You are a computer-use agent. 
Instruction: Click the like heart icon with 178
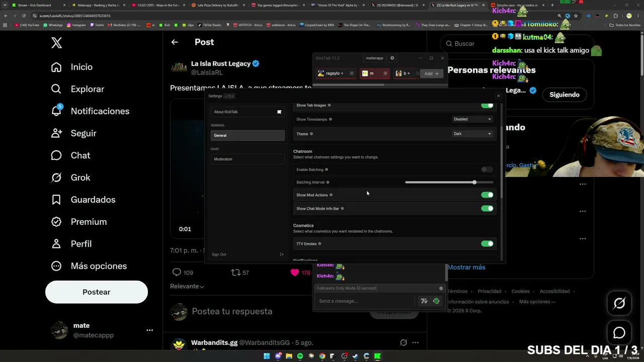(295, 273)
